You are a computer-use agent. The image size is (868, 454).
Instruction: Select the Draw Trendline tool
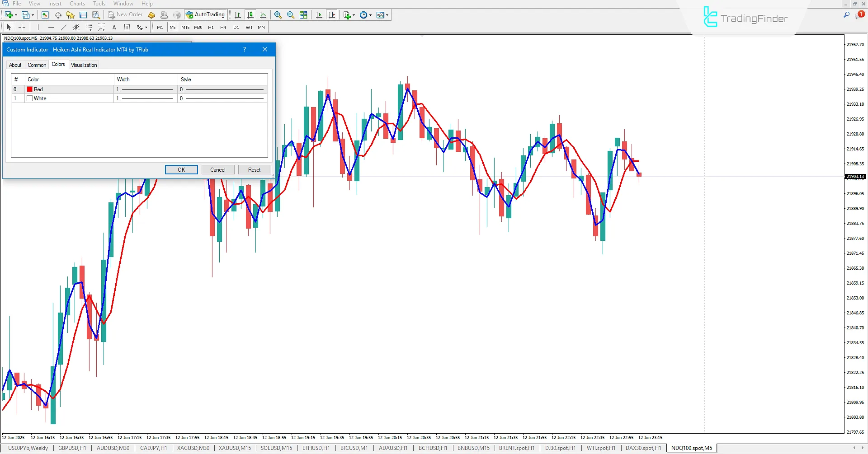tap(63, 27)
